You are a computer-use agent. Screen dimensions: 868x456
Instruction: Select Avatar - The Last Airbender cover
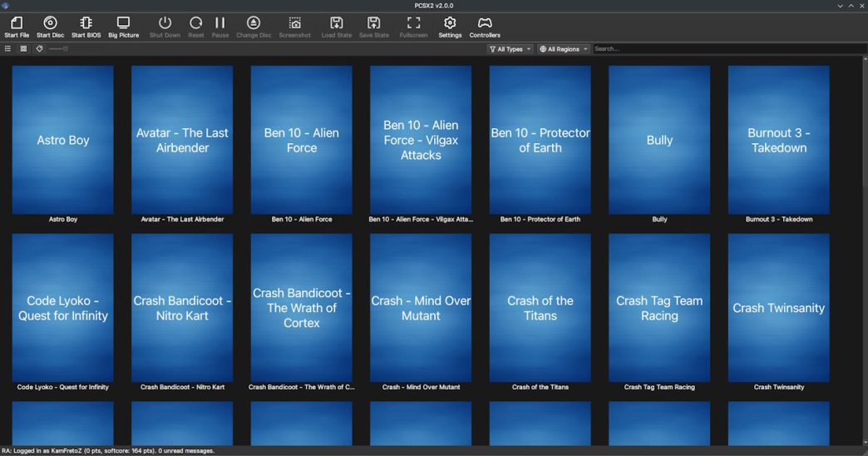pos(182,140)
